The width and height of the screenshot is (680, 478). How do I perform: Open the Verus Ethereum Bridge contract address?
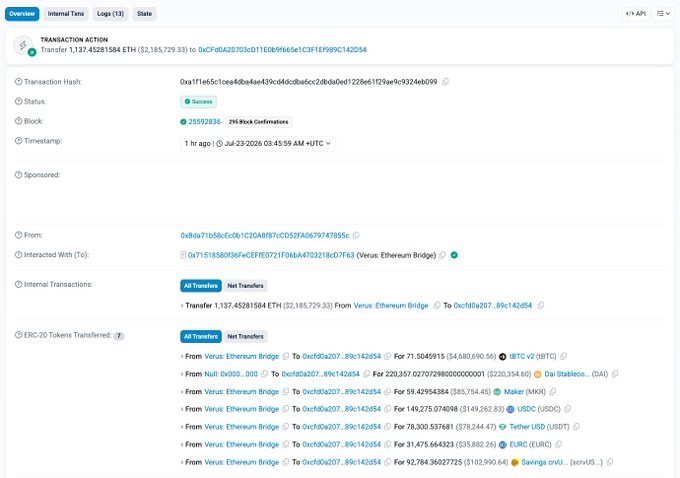coord(271,255)
